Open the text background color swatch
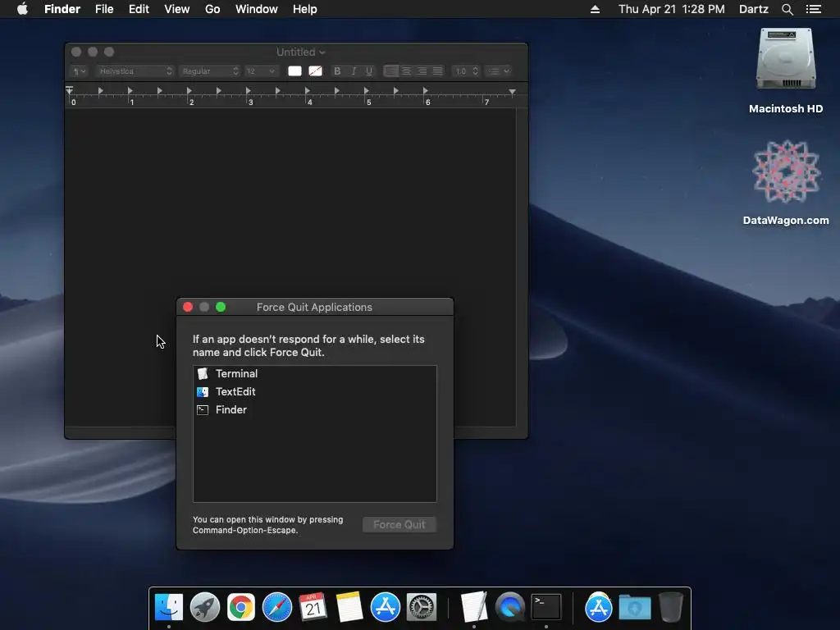Screen dimensions: 840x630 316,71
